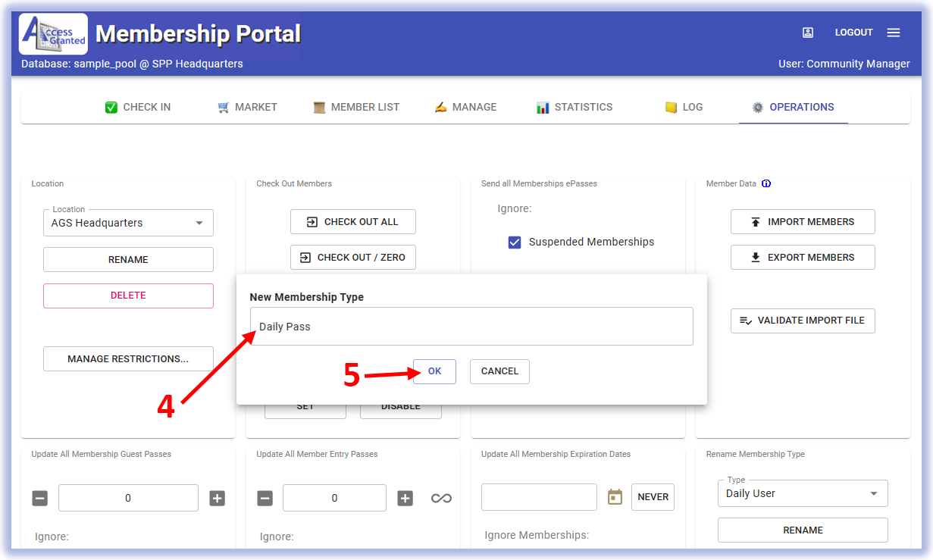Viewport: 933px width, 560px height.
Task: Uncheck the Suspended Memberships checkbox
Action: (515, 242)
